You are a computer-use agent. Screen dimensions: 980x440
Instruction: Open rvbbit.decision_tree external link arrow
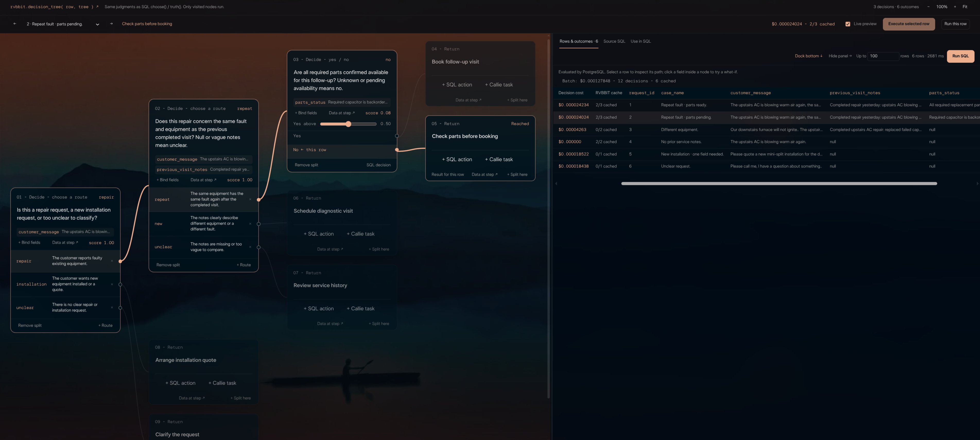click(x=97, y=6)
